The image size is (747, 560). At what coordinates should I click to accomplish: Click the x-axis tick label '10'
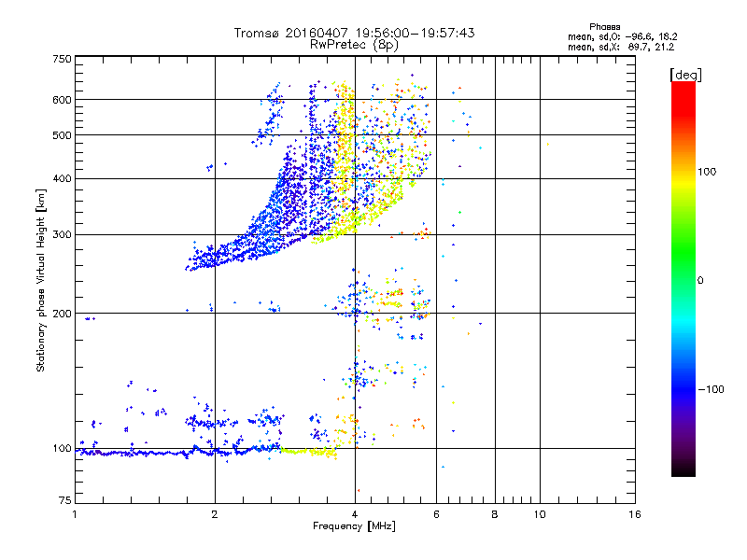(x=540, y=514)
